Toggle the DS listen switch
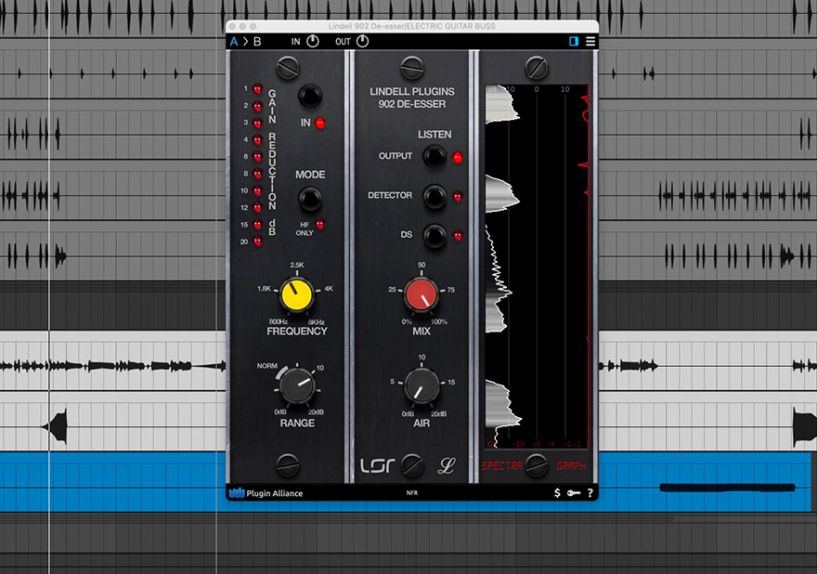The image size is (817, 574). [x=434, y=235]
